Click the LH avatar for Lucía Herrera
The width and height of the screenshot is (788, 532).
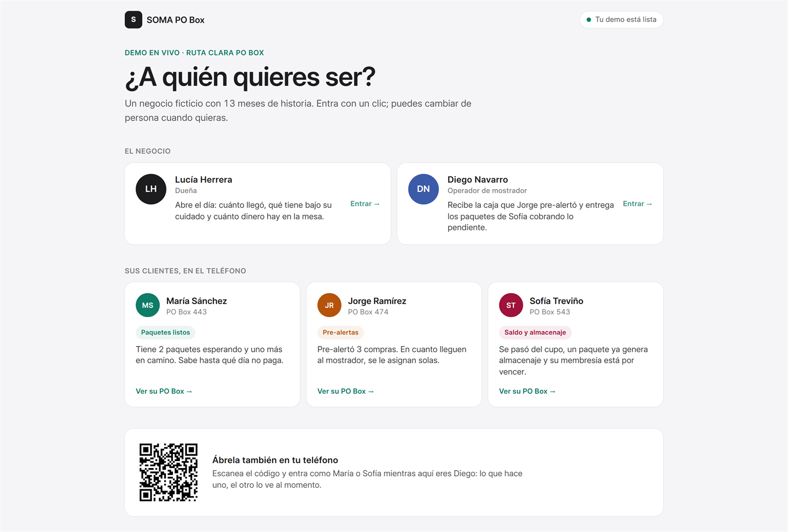point(151,189)
